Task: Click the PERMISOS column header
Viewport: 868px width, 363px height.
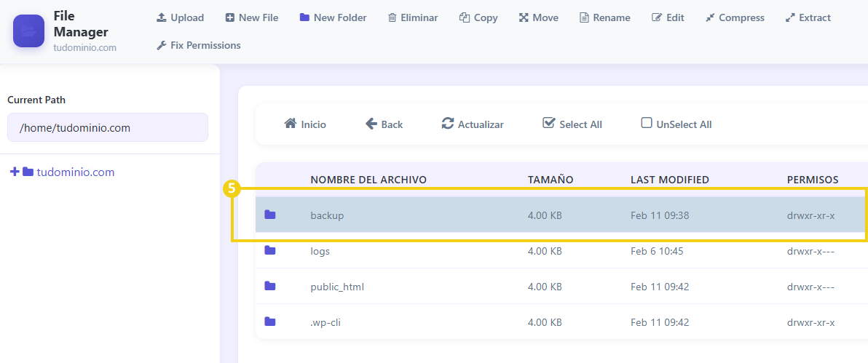Action: (813, 180)
